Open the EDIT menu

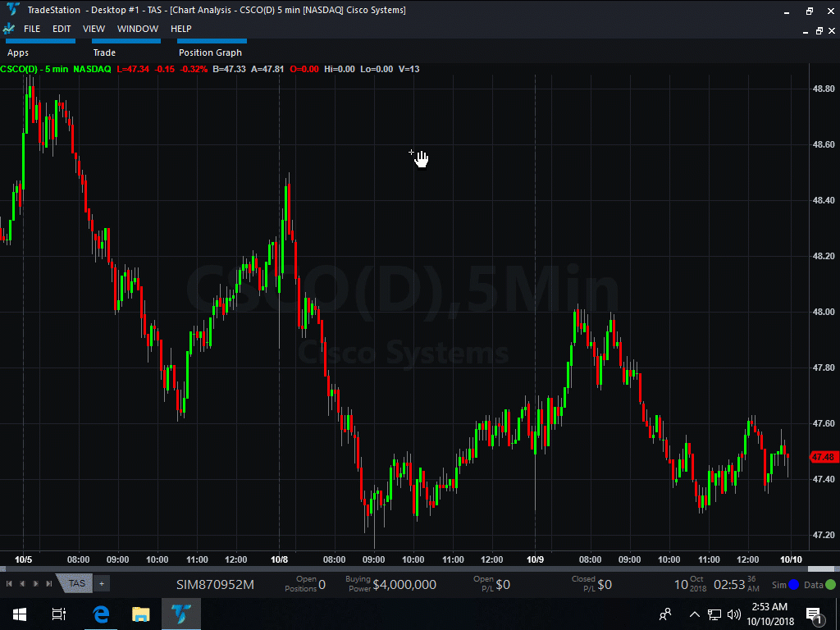tap(62, 29)
